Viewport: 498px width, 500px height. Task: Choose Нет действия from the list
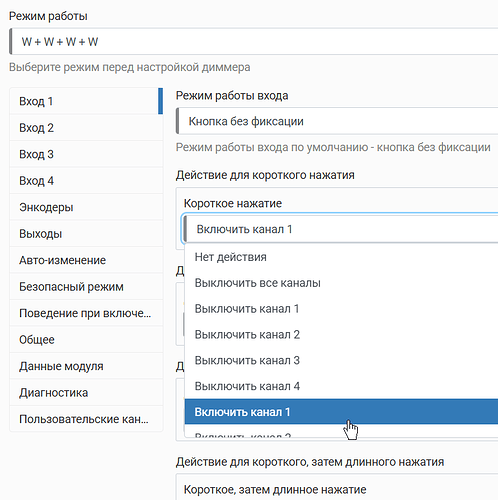click(341, 257)
